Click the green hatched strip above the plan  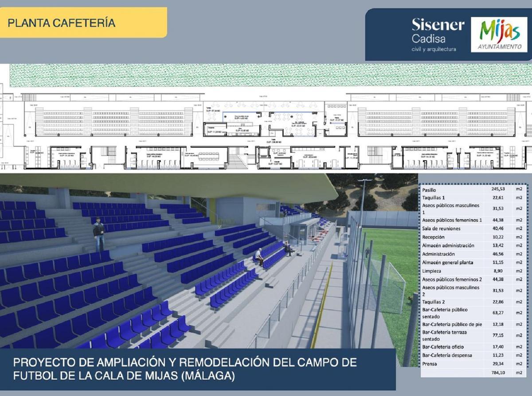[270, 75]
